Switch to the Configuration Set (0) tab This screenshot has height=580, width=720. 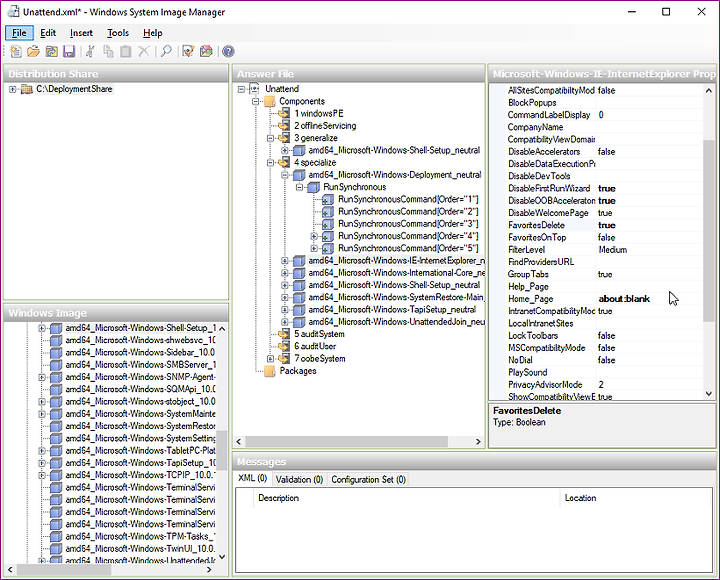[x=368, y=479]
